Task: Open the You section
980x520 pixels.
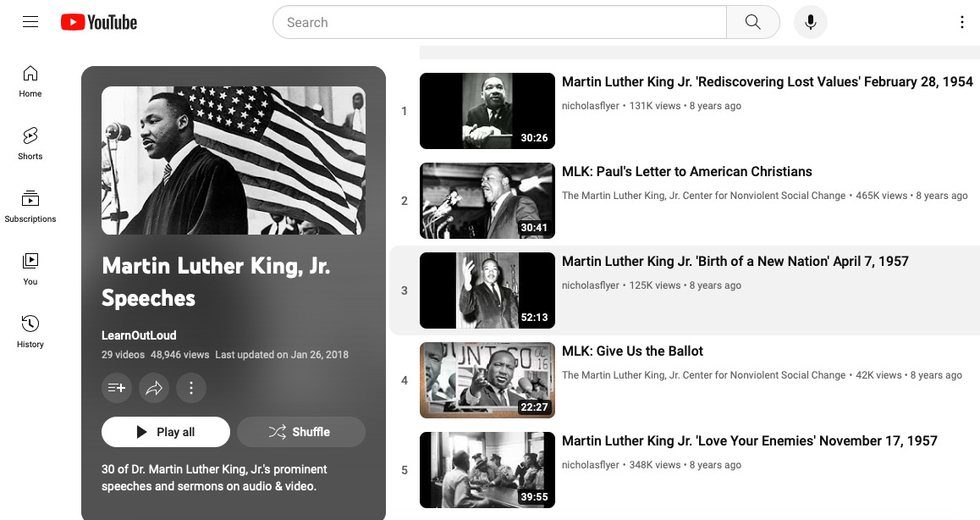Action: click(30, 269)
